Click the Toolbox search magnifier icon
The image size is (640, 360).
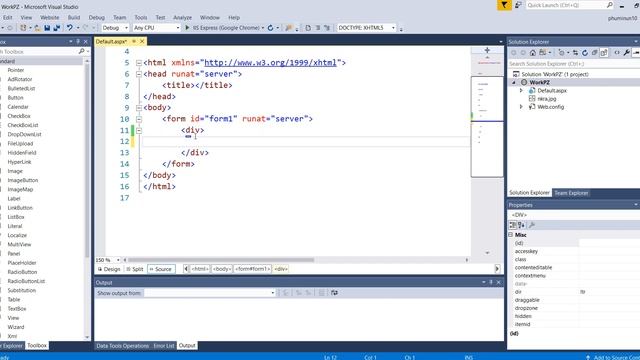[x=81, y=51]
